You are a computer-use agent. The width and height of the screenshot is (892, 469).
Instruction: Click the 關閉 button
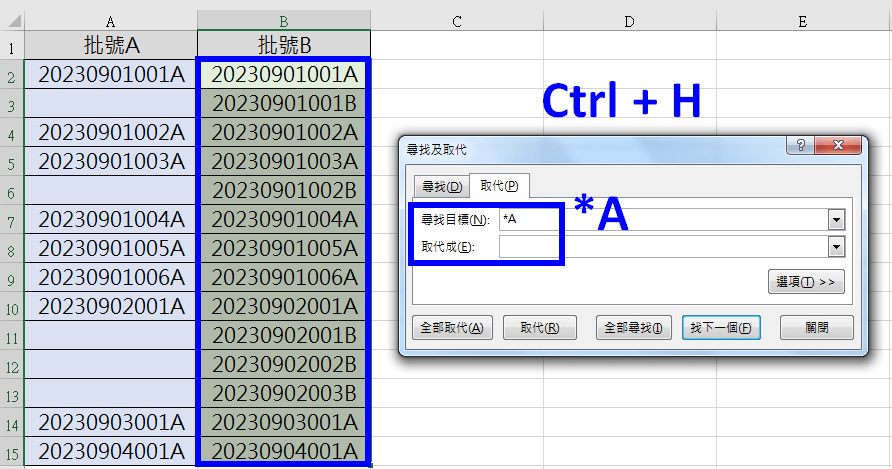coord(816,328)
